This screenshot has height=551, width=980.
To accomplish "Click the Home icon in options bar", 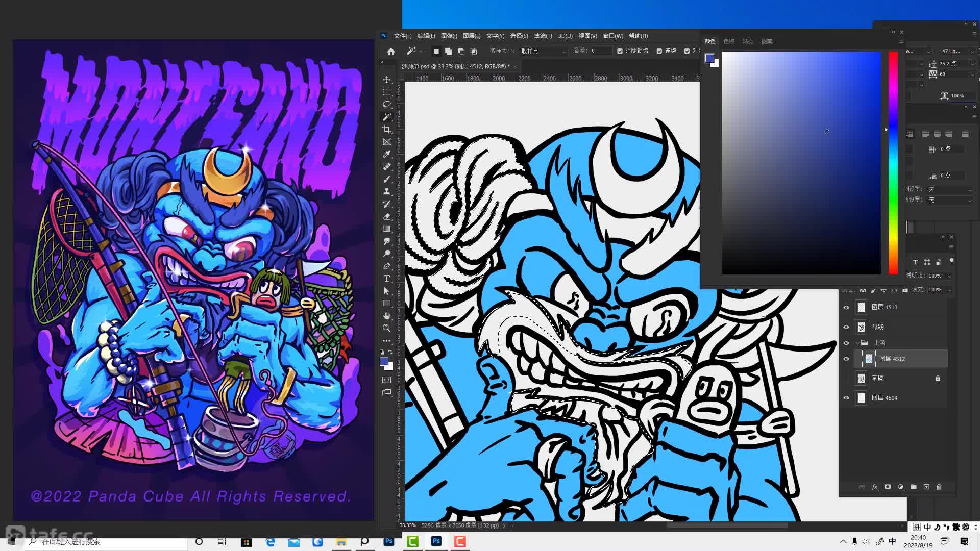I will [x=391, y=51].
